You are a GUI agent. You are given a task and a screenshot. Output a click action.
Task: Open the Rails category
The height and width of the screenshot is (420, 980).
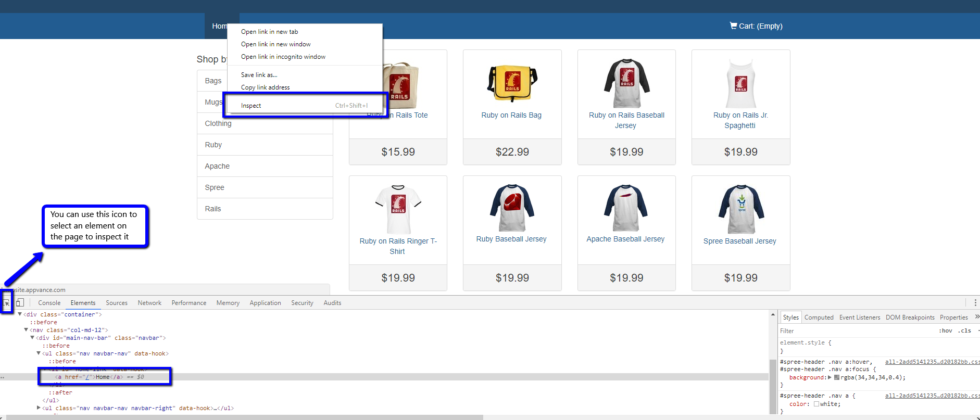(x=265, y=209)
